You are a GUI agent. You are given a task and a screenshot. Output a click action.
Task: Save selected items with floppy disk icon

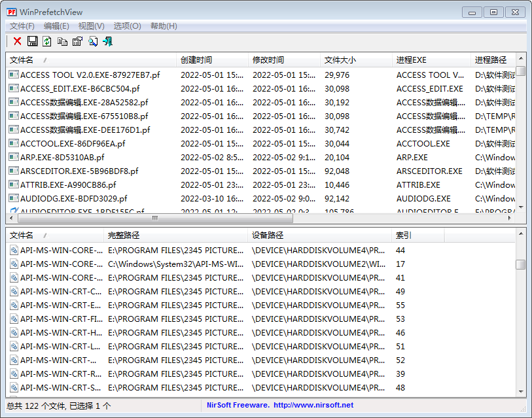point(32,41)
